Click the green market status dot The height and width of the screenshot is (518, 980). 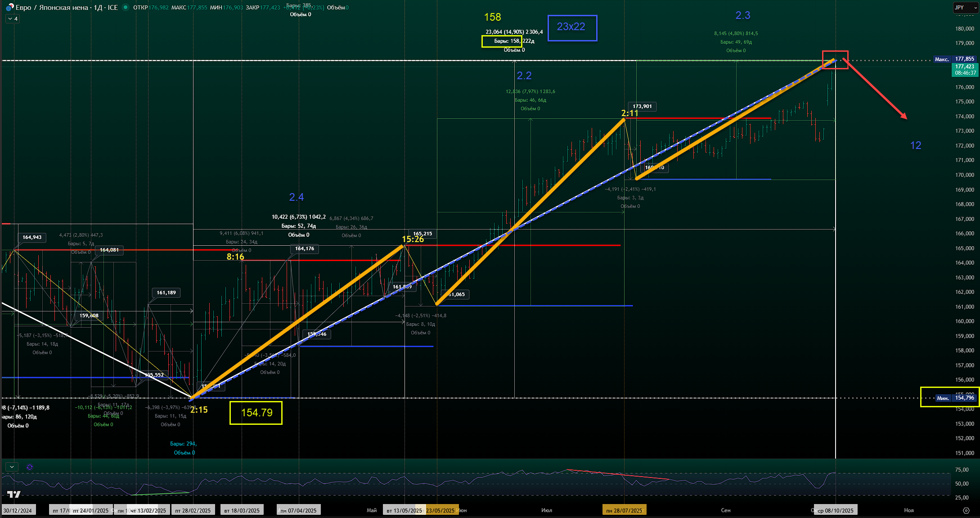point(126,7)
